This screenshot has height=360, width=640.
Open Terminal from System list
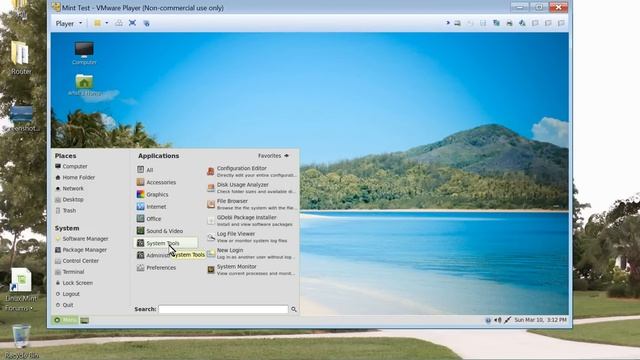pos(70,272)
